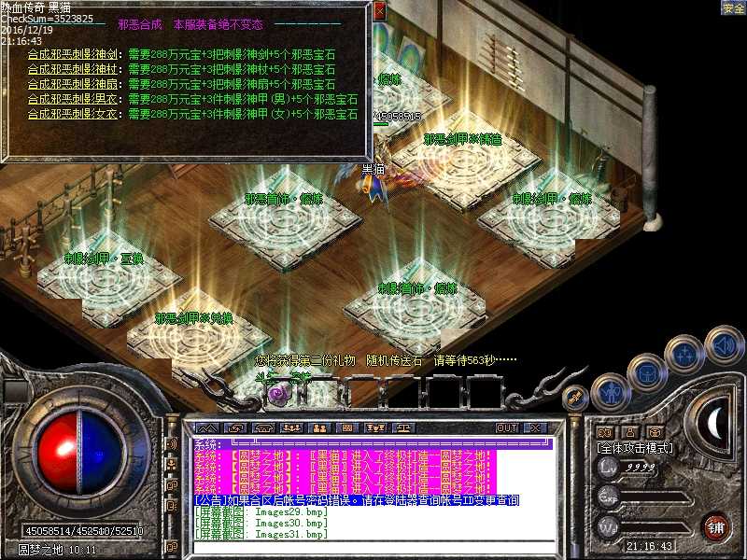Viewport: 747px width, 560px height.
Task: Click the three-trophies icon in chat toolbar
Action: point(375,427)
